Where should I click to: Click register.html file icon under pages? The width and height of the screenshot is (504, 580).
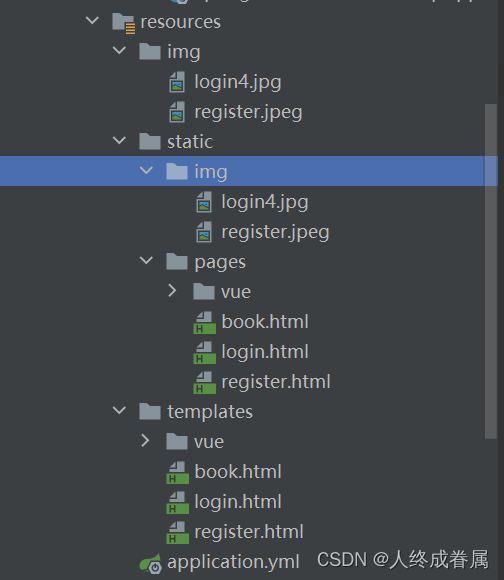[204, 382]
